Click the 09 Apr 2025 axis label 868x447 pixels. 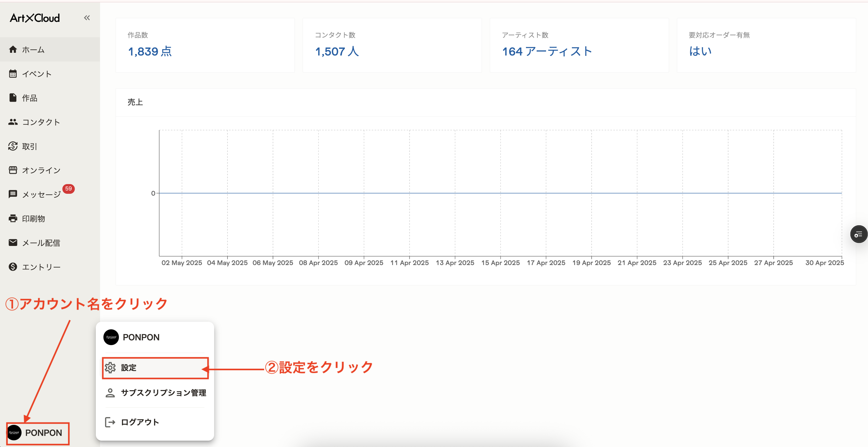coord(364,263)
